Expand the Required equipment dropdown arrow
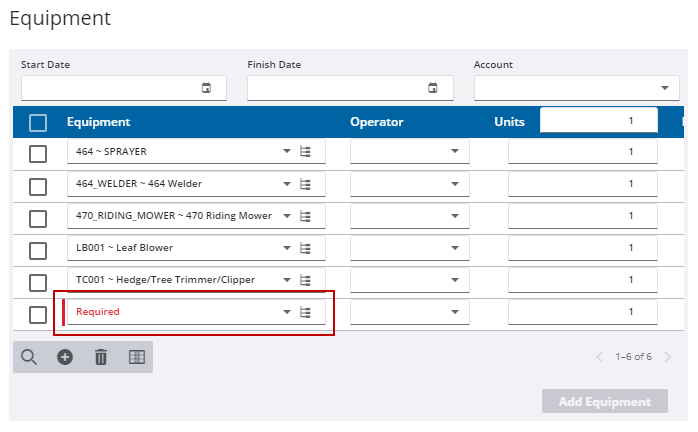Screen dimensions: 698x432 tap(287, 312)
